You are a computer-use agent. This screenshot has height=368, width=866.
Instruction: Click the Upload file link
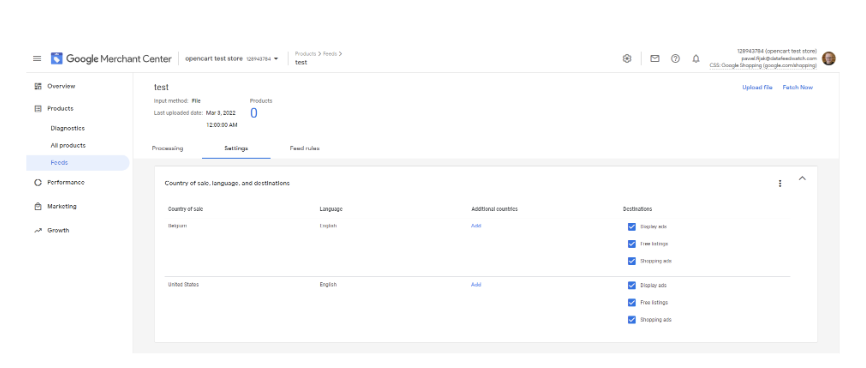pos(757,87)
